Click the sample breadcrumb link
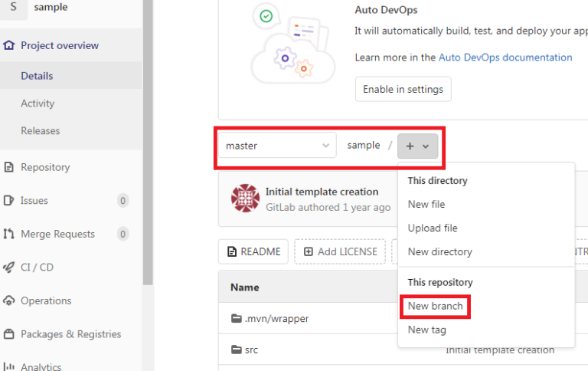This screenshot has width=588, height=371. point(364,146)
